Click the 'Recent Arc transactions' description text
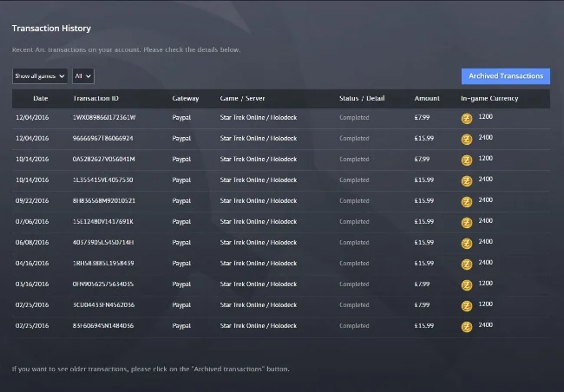564x392 pixels. coord(127,50)
